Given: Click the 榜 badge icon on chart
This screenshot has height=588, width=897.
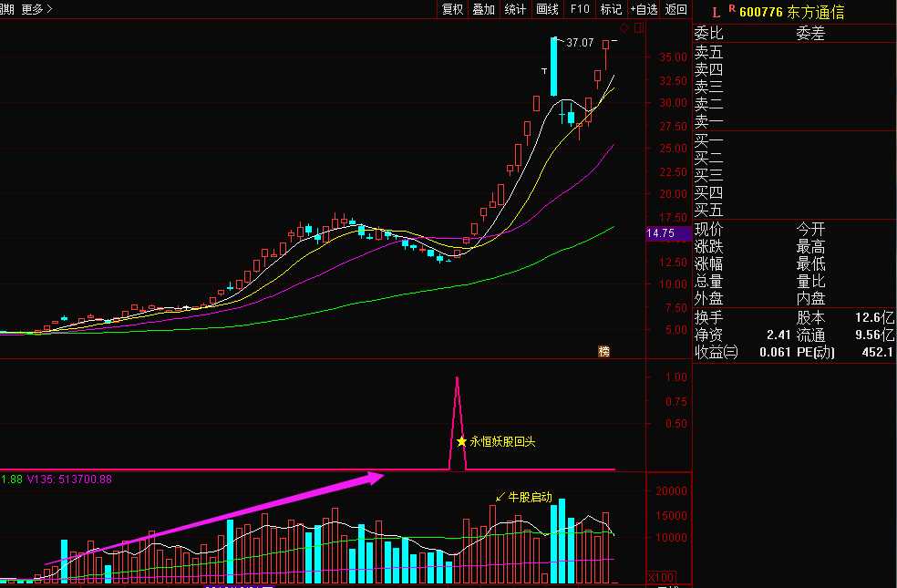Looking at the screenshot, I should click(x=603, y=351).
